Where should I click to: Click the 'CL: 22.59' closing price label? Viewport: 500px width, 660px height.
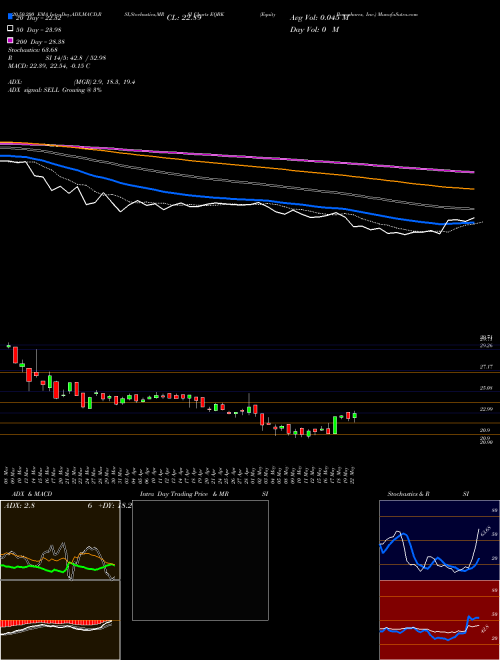click(x=184, y=18)
